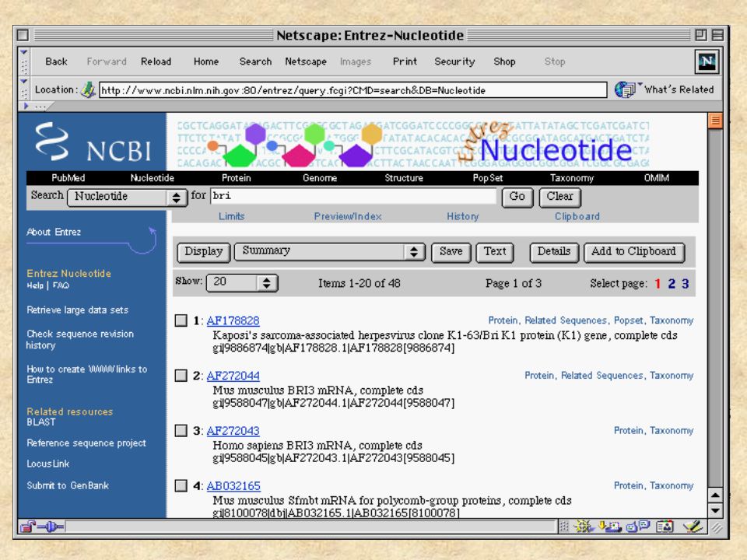This screenshot has height=560, width=747.
Task: Open the Composer icon in status bar
Action: pyautogui.click(x=693, y=527)
